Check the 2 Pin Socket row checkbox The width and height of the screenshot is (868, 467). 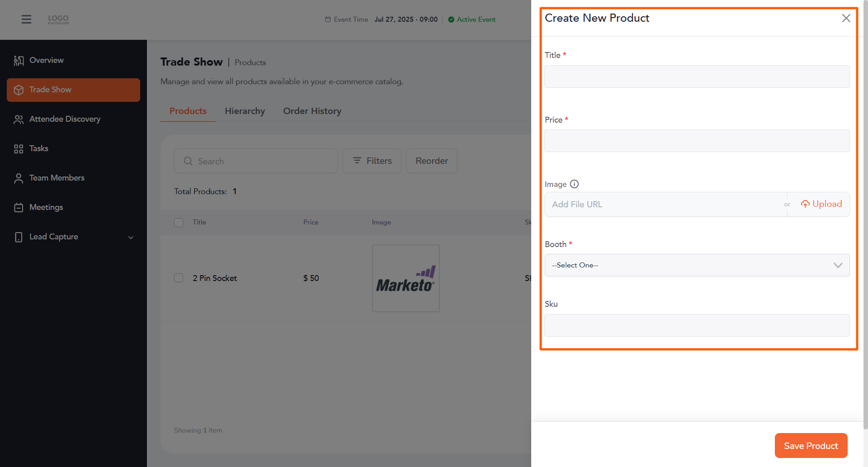tap(179, 278)
